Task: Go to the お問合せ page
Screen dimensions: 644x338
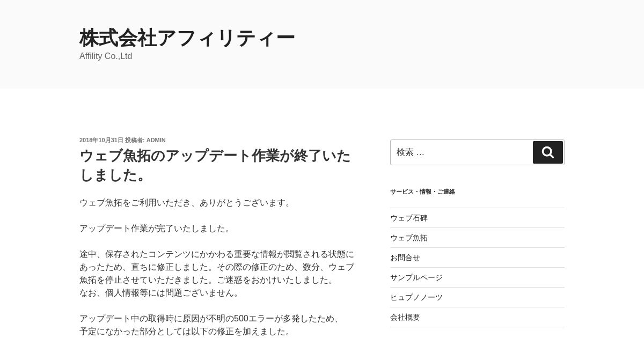Action: click(405, 258)
